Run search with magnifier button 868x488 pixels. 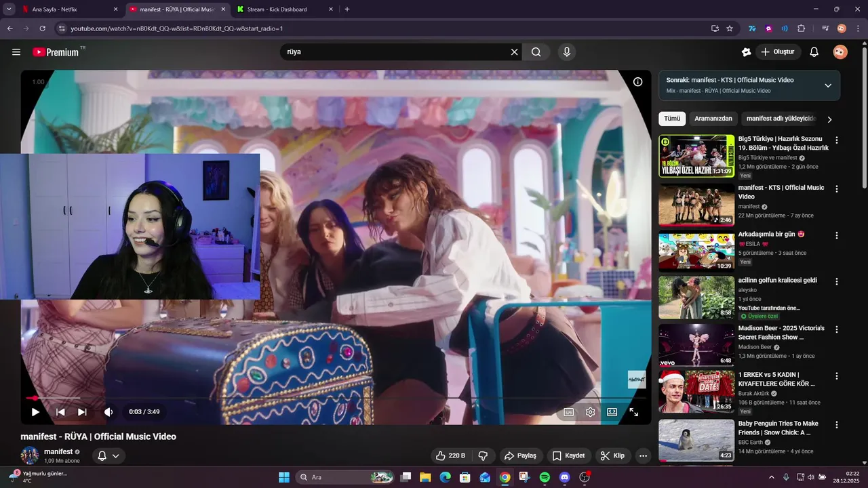coord(536,52)
